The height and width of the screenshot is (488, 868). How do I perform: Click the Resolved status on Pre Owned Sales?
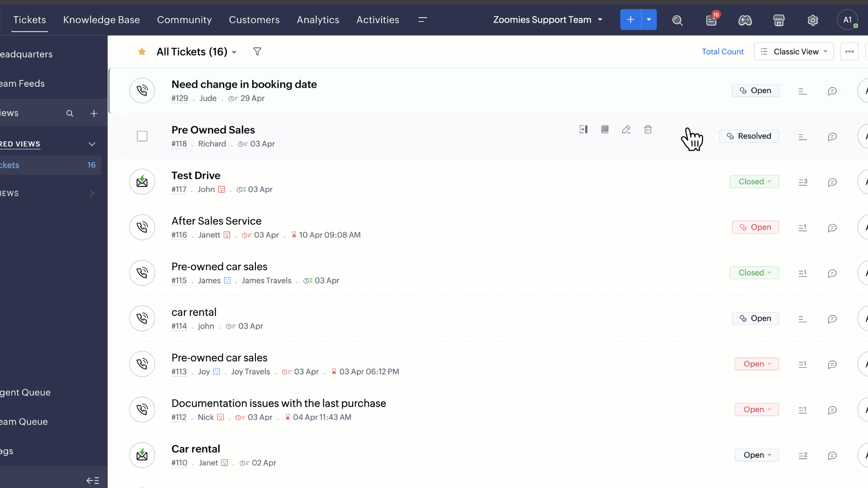coord(749,136)
